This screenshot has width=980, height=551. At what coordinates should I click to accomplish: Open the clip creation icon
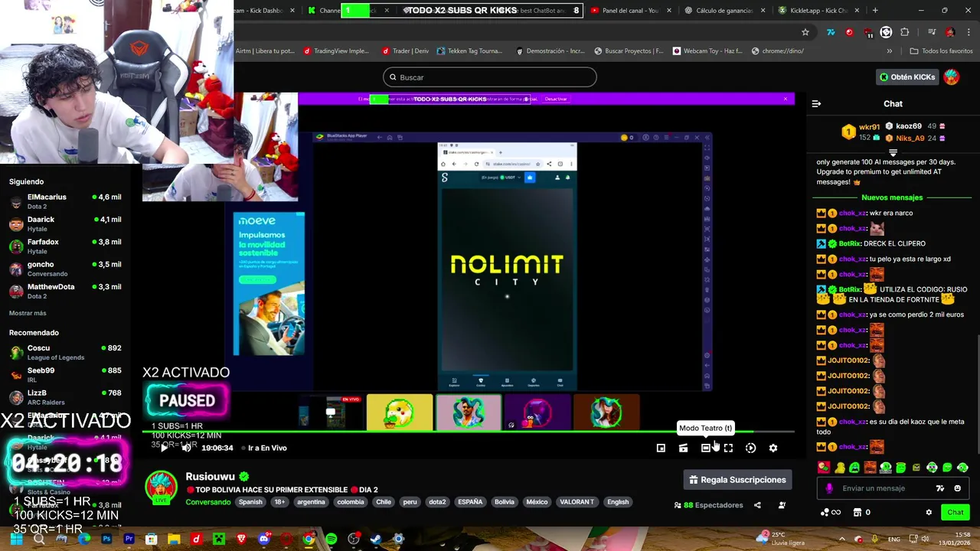point(683,448)
